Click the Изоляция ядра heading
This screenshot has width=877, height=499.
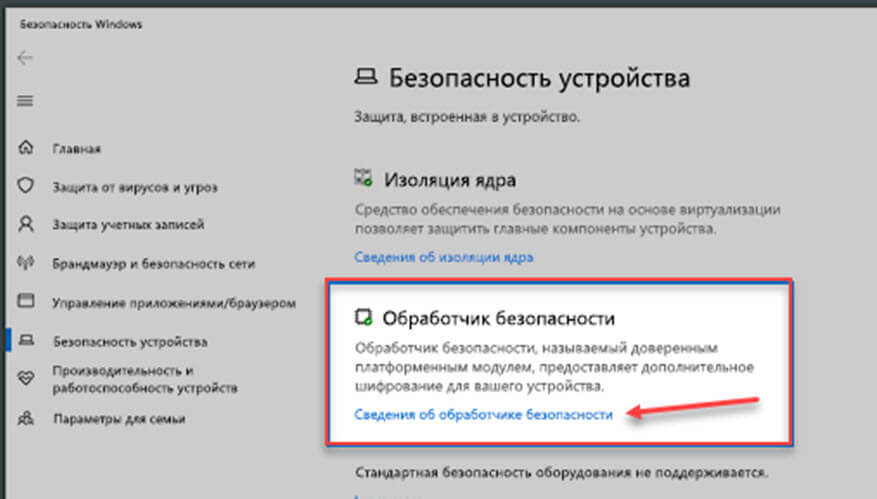coord(450,180)
